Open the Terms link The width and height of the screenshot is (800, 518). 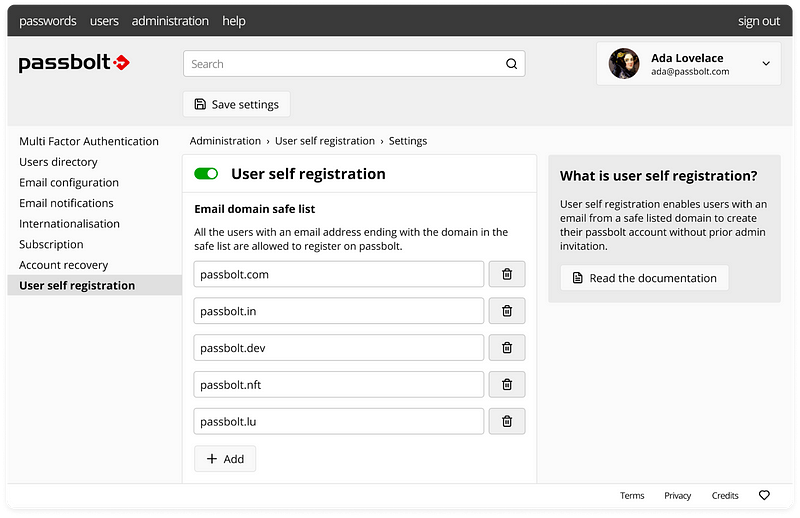(632, 496)
